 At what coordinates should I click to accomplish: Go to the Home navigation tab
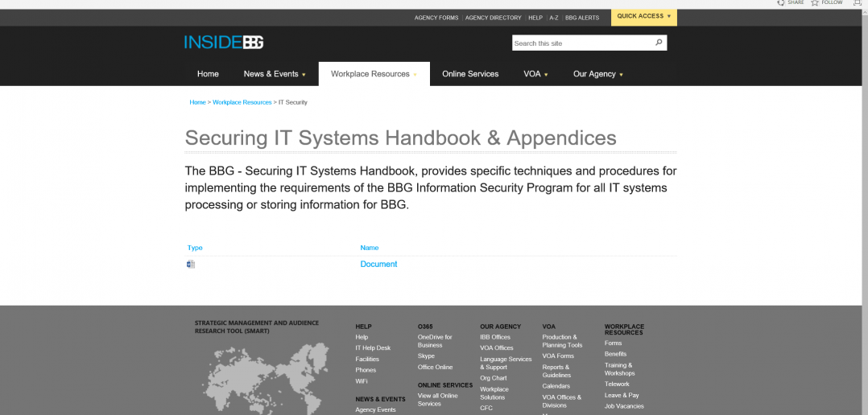click(x=208, y=74)
